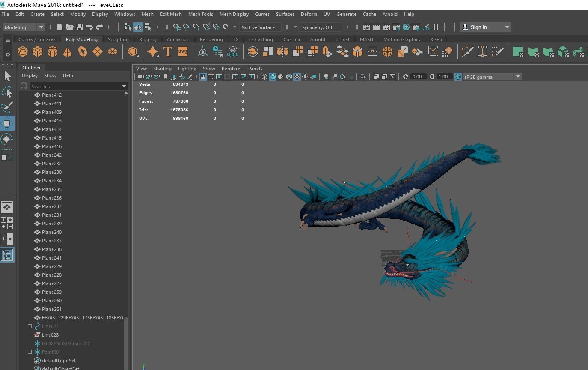Toggle Snap to Grids magnet
Image resolution: width=588 pixels, height=370 pixels.
(x=176, y=27)
